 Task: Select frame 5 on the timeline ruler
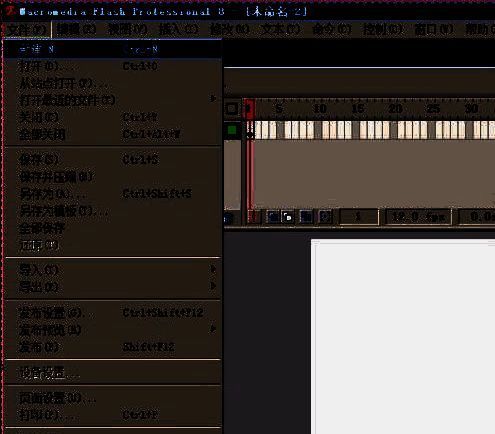[x=279, y=109]
